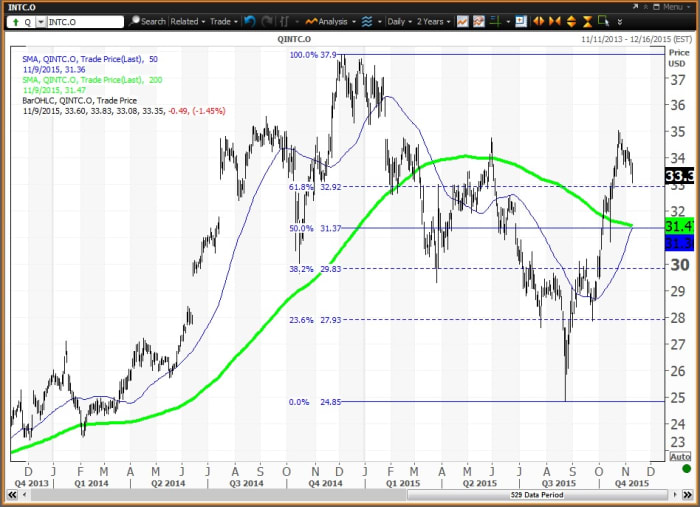Image resolution: width=700 pixels, height=507 pixels.
Task: Select the green SMA 200 legend label
Action: click(92, 80)
